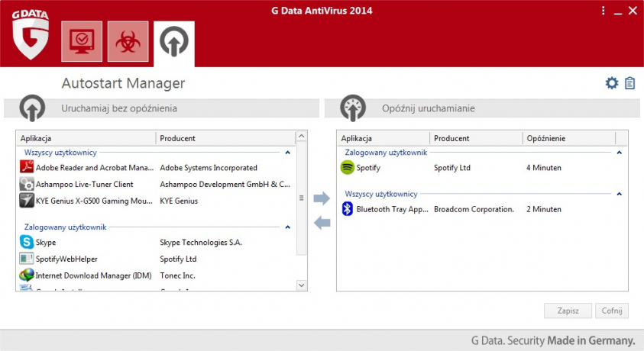Click the Zapisz button

pos(568,311)
